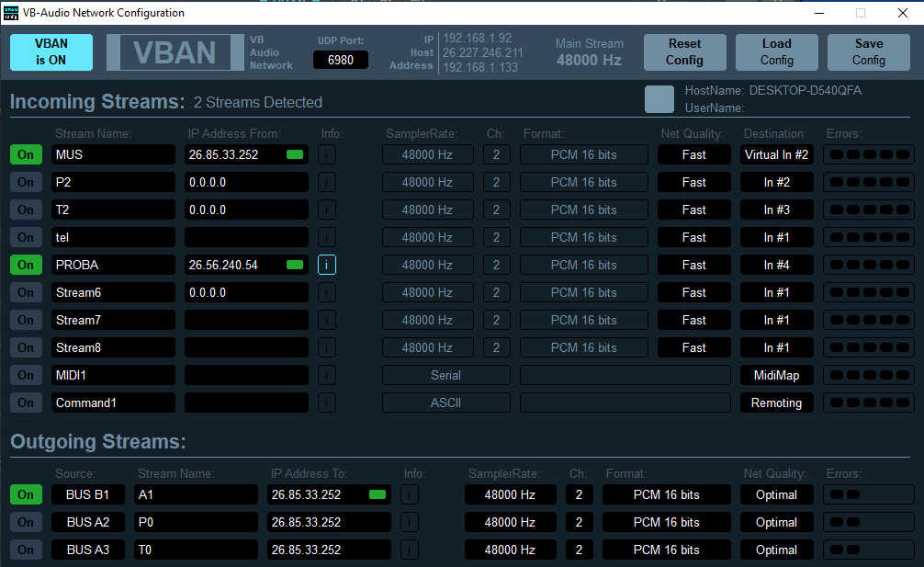Enable the Stream6 incoming stream

coord(26,292)
